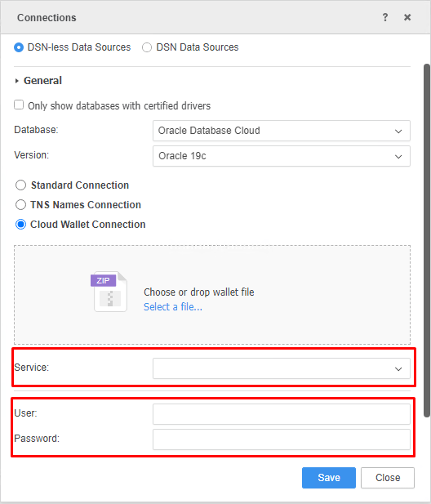Screen dimensions: 431x504
Task: Click the Save button
Action: tap(328, 478)
